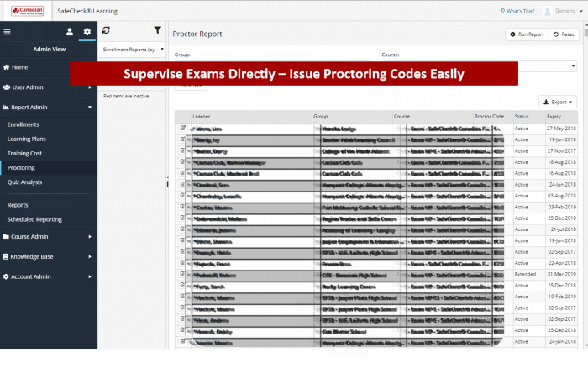Open the Export dropdown
This screenshot has width=588, height=379.
point(558,102)
